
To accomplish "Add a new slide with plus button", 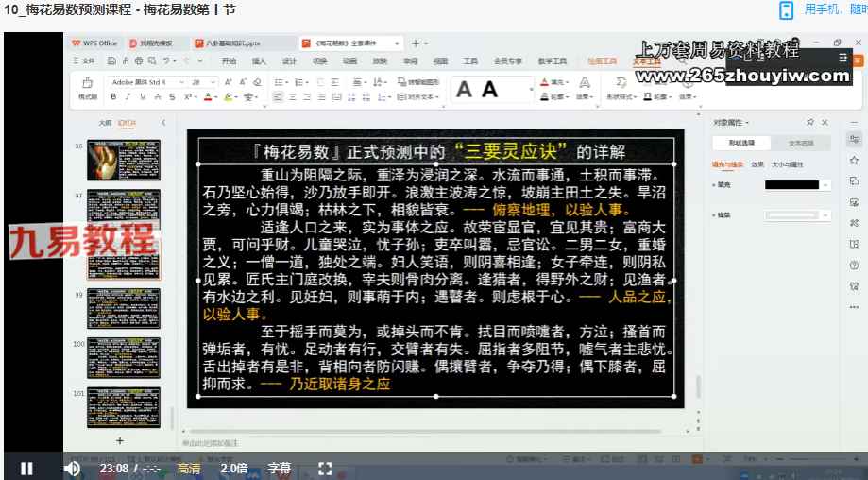I will (x=120, y=440).
